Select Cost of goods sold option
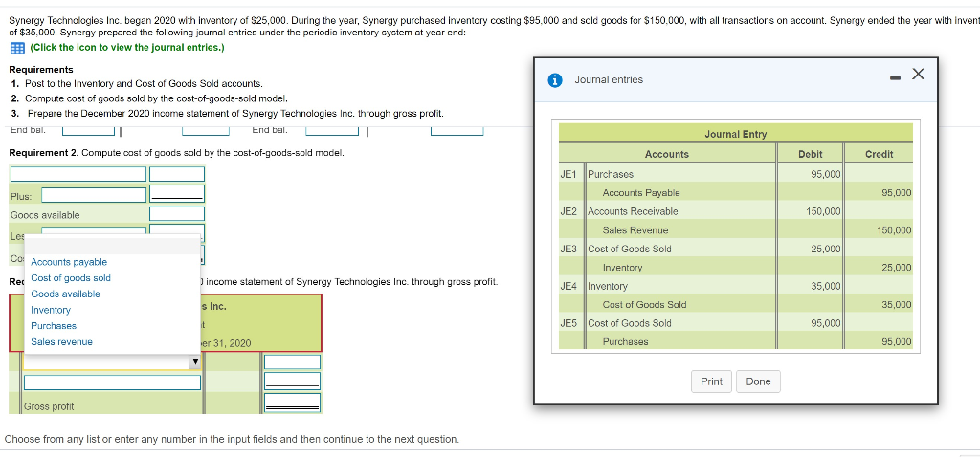The height and width of the screenshot is (457, 980). (71, 278)
